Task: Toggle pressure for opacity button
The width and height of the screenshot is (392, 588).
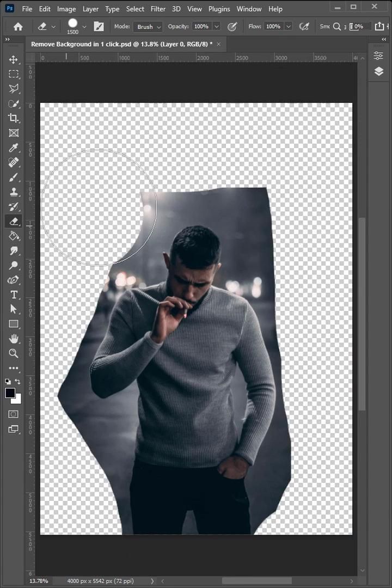Action: 232,27
